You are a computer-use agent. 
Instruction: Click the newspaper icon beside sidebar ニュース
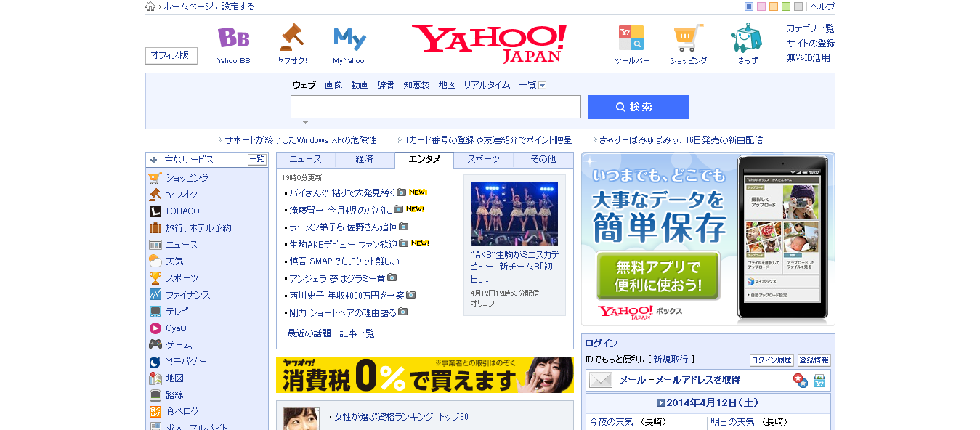click(x=155, y=245)
